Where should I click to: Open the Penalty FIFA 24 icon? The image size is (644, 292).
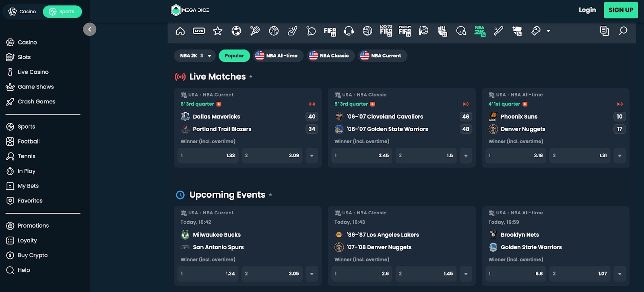click(x=405, y=31)
